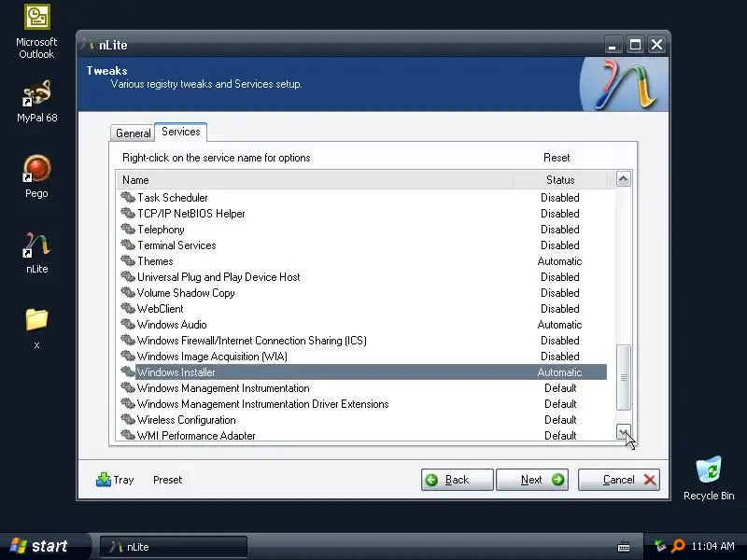Open the Preset option
Screen dimensions: 747x560
[x=167, y=480]
